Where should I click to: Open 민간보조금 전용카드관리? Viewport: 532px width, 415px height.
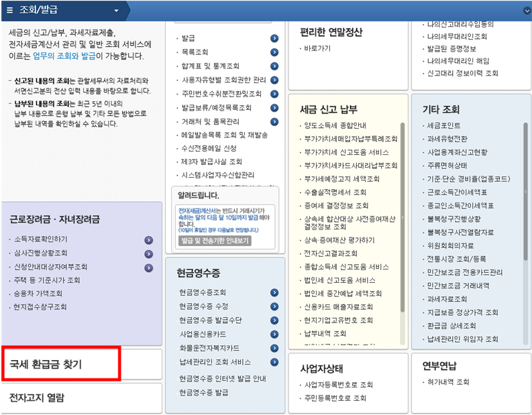pyautogui.click(x=465, y=273)
